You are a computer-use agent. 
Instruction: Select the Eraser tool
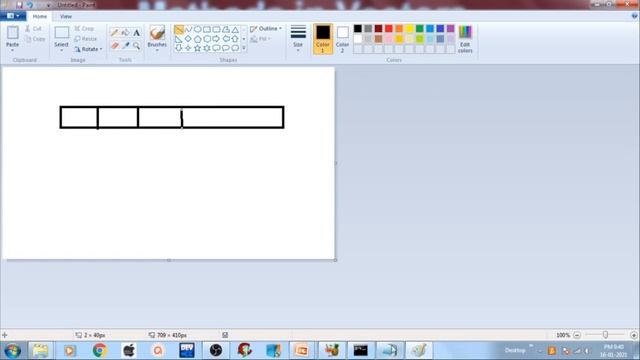coord(115,45)
